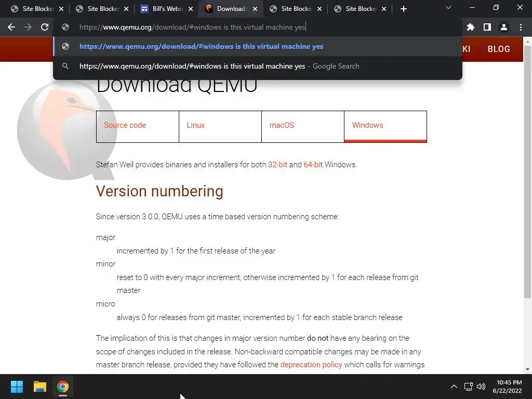This screenshot has width=532, height=399.
Task: Select the macOS download tab
Action: [x=303, y=127]
